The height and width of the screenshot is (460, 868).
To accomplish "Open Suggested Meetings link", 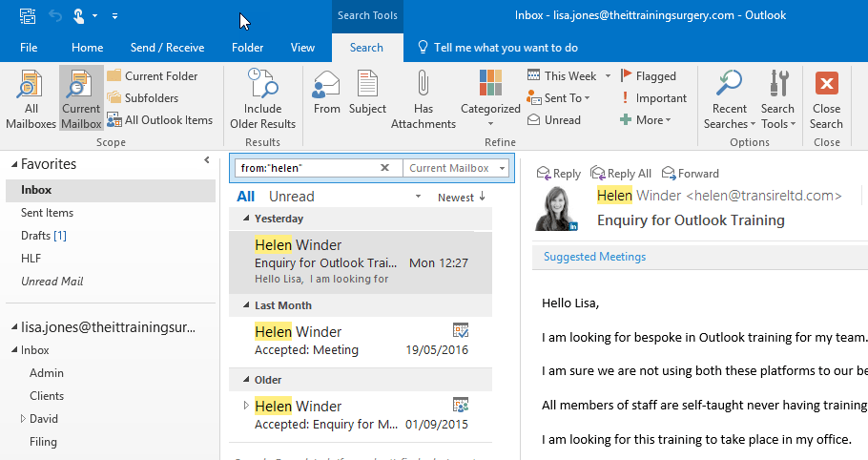I will 594,257.
